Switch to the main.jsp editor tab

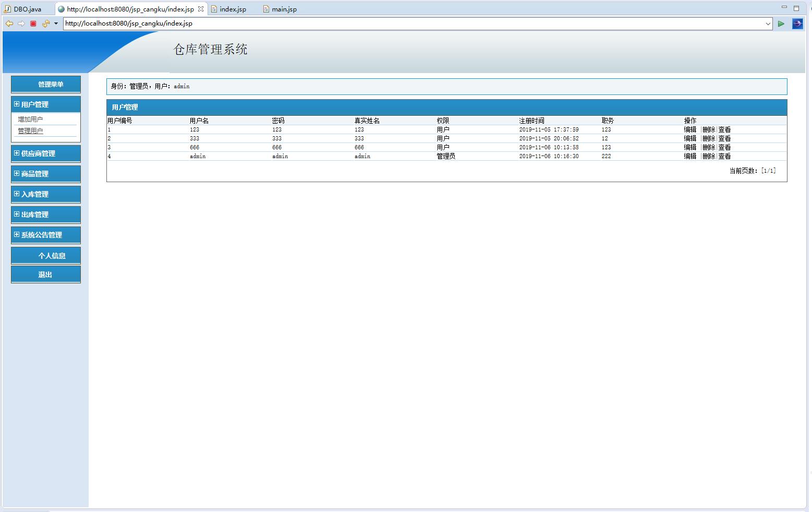point(284,9)
